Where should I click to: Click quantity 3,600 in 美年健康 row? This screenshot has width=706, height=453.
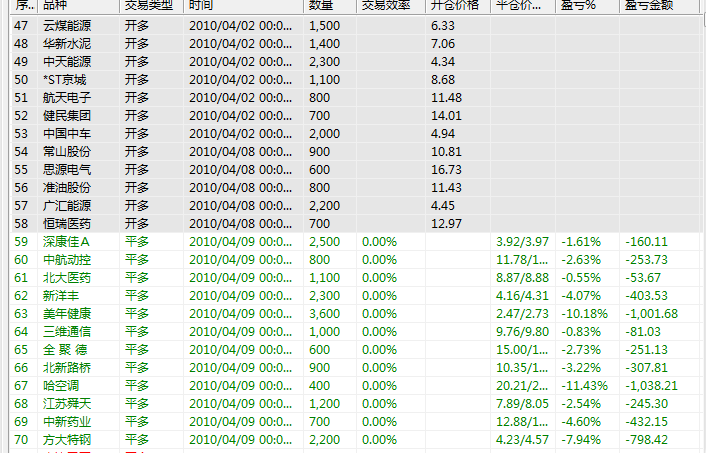tap(324, 314)
